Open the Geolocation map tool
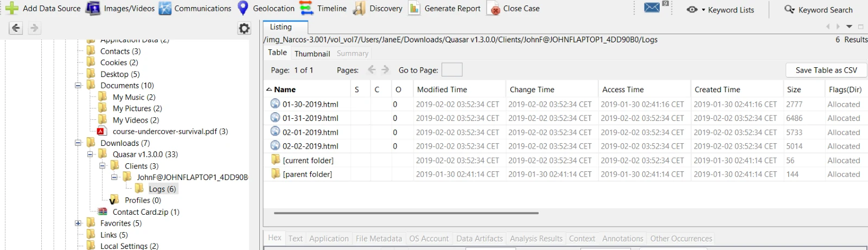 click(x=266, y=8)
